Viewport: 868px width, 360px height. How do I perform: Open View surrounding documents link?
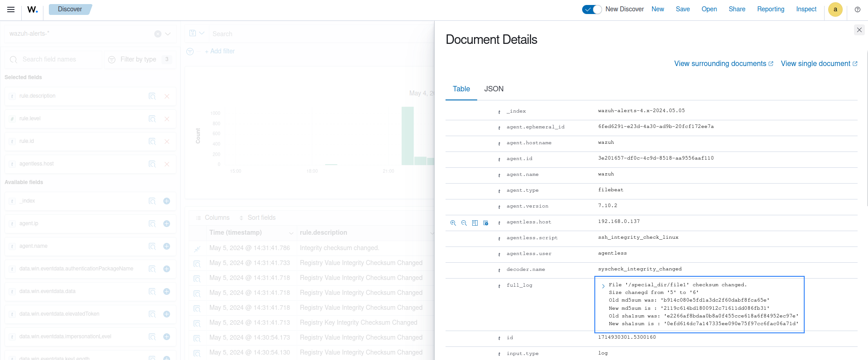click(723, 64)
